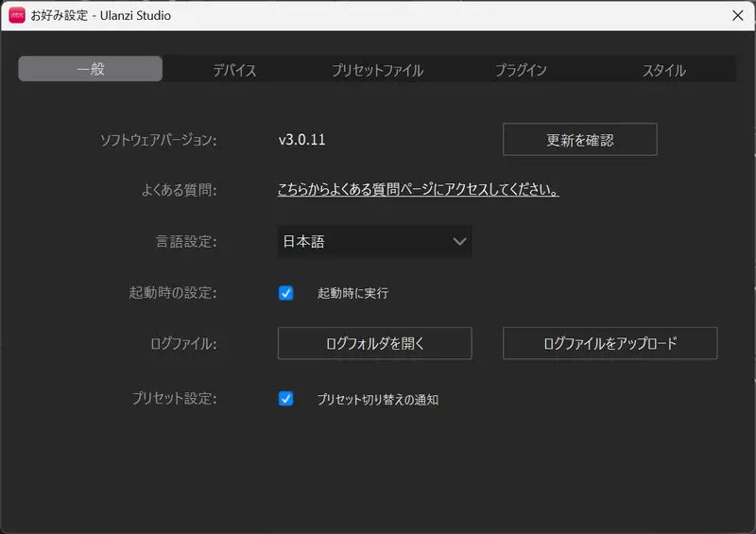Click the ログフォルダを開く button
Screen dimensions: 756x534
[x=374, y=344]
